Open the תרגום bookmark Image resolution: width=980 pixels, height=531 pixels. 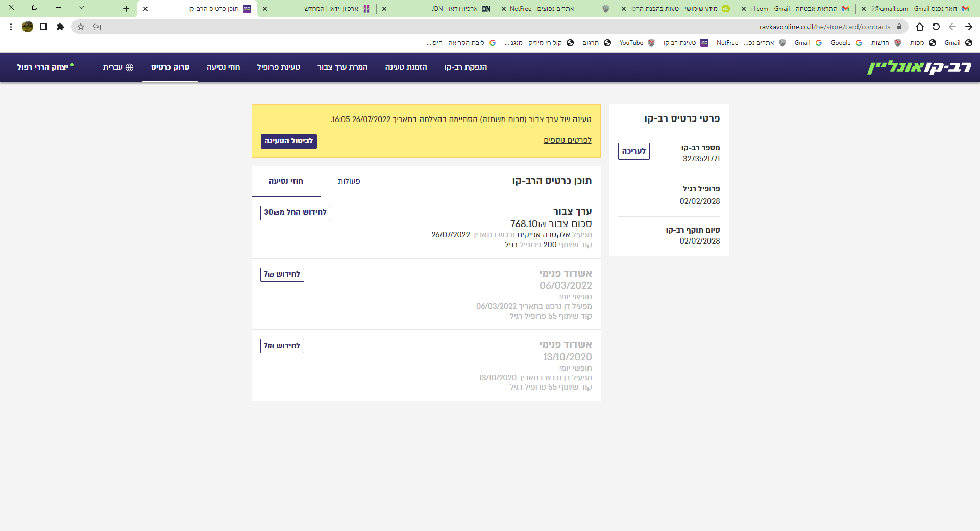point(591,43)
